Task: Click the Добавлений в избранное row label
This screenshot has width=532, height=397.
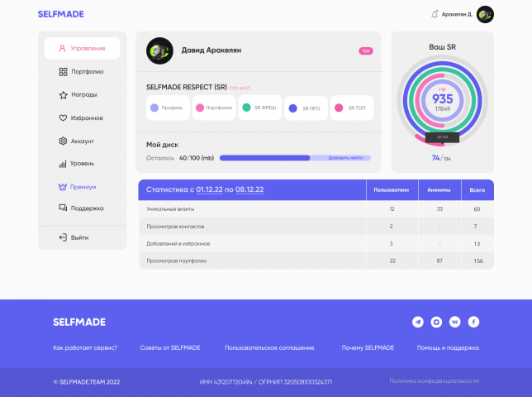Action: [x=178, y=243]
